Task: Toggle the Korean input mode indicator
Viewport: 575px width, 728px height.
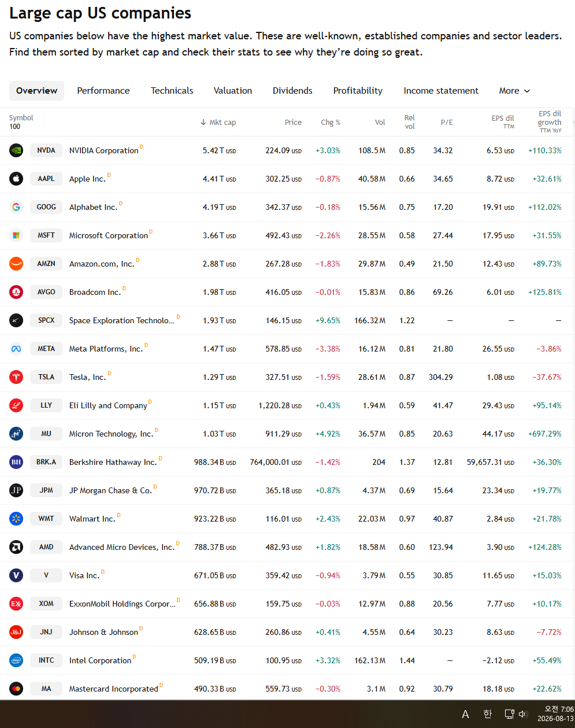Action: (x=487, y=714)
